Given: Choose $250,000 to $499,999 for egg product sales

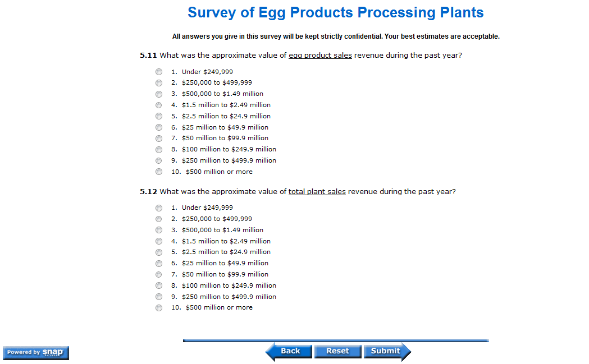Looking at the screenshot, I should (x=159, y=83).
